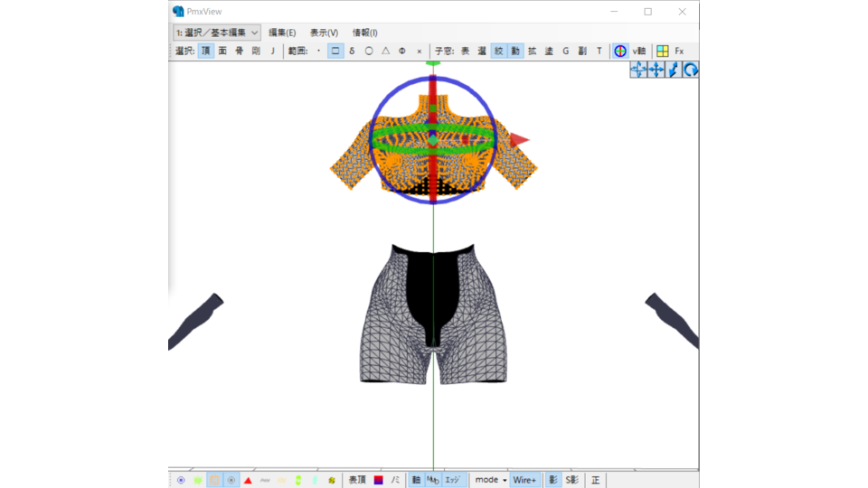Viewport: 868px width, 488px height.
Task: Toggle the S影 self-shadow display
Action: [571, 480]
